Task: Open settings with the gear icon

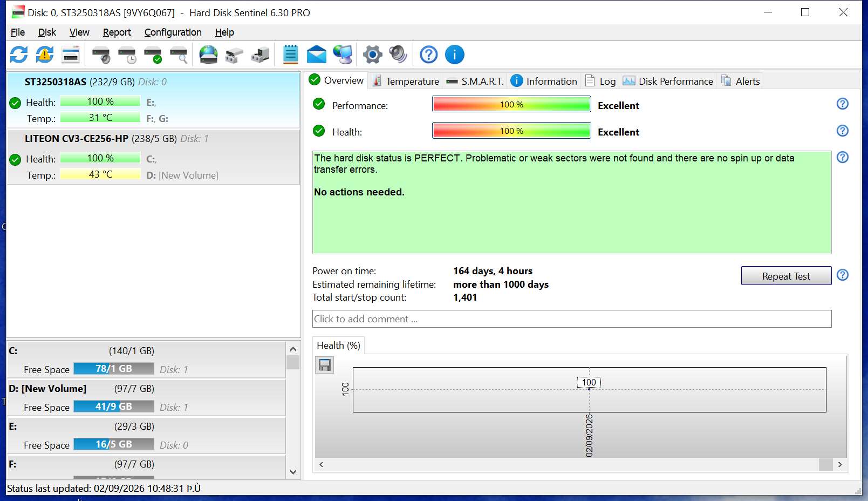Action: click(372, 55)
